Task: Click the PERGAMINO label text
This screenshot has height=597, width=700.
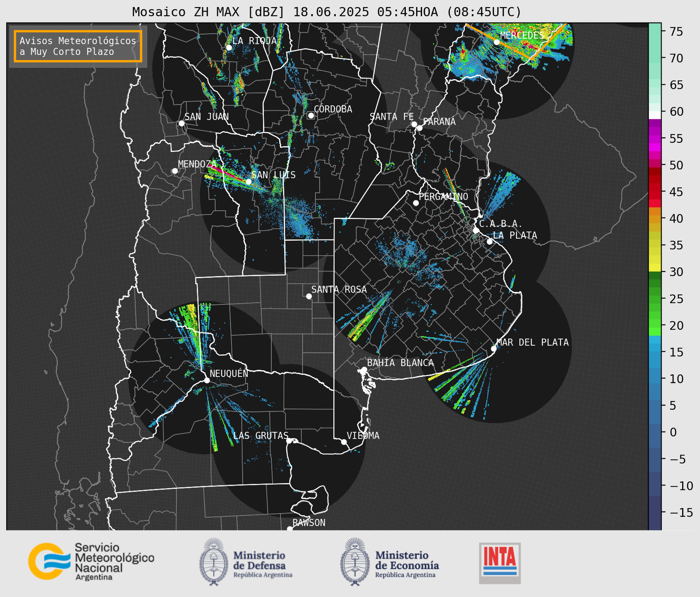Action: [x=444, y=197]
